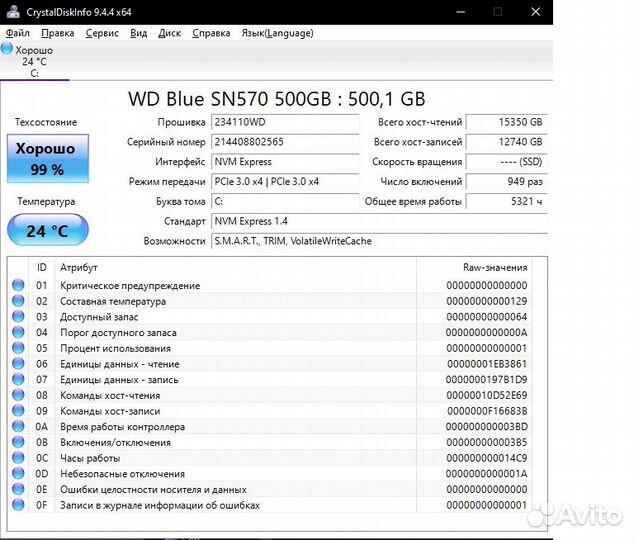Viewport: 634px width, 540px height.
Task: Click total host reads value 15350 GB
Action: [507, 122]
